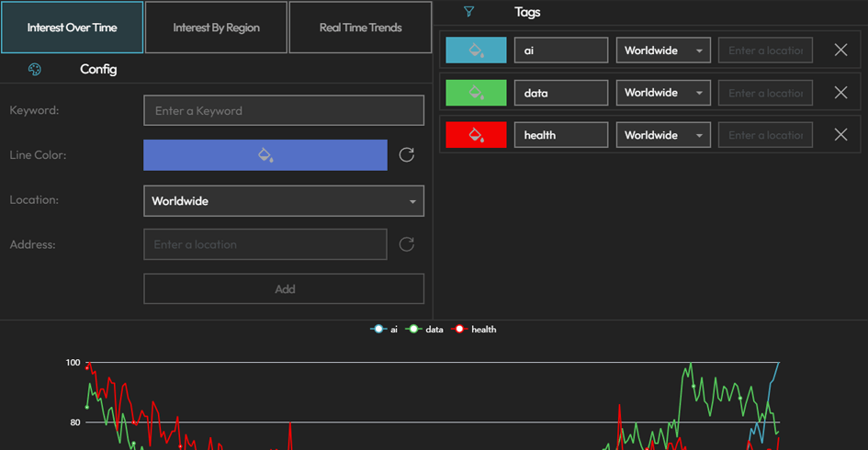Pick a new Line Color swatch

coord(265,155)
